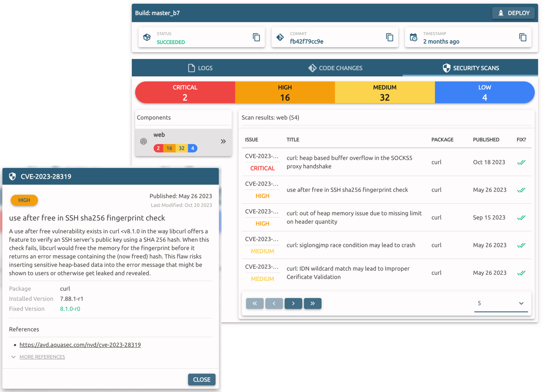Viewport: 542px width, 392px height.
Task: Filter by LOW severity segment
Action: click(x=485, y=92)
